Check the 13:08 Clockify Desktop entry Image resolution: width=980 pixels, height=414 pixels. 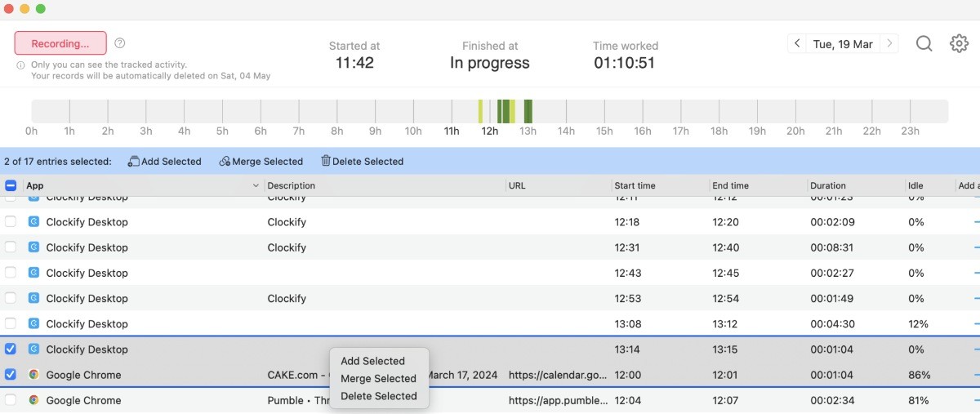(11, 323)
